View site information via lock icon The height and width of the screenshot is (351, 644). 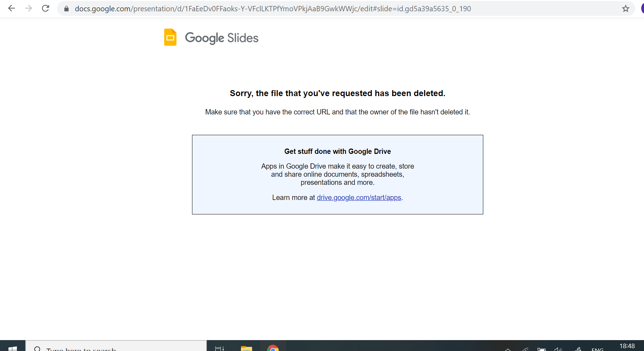[x=66, y=9]
